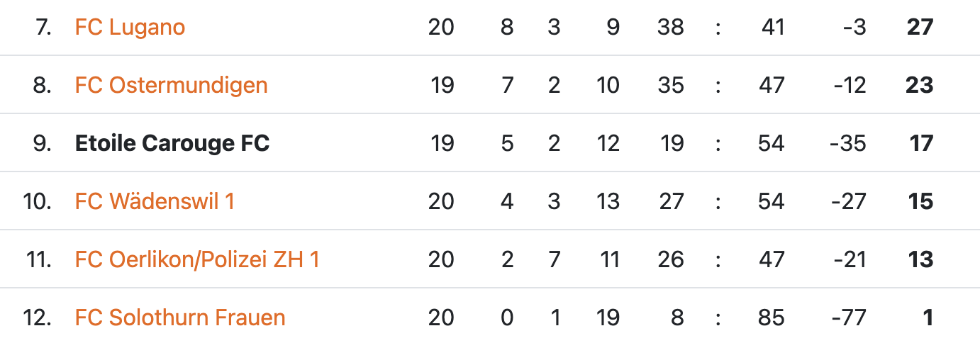Click FC Oerlikon/Polizei's 13 points value
980x343 pixels.
point(920,259)
